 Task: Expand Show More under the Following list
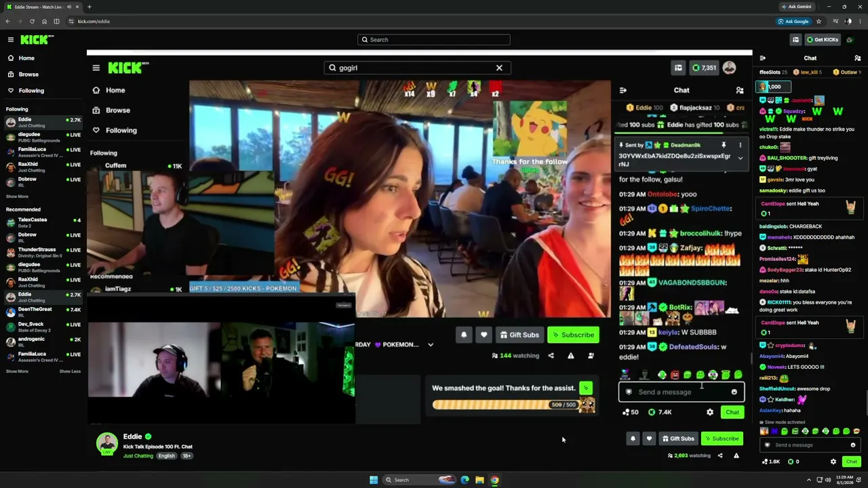(17, 197)
